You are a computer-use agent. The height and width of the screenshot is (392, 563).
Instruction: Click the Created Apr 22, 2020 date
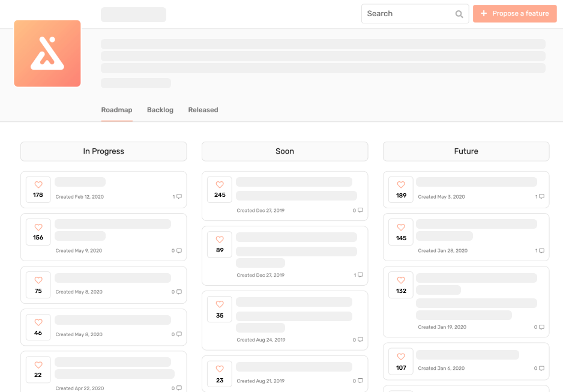pos(80,388)
